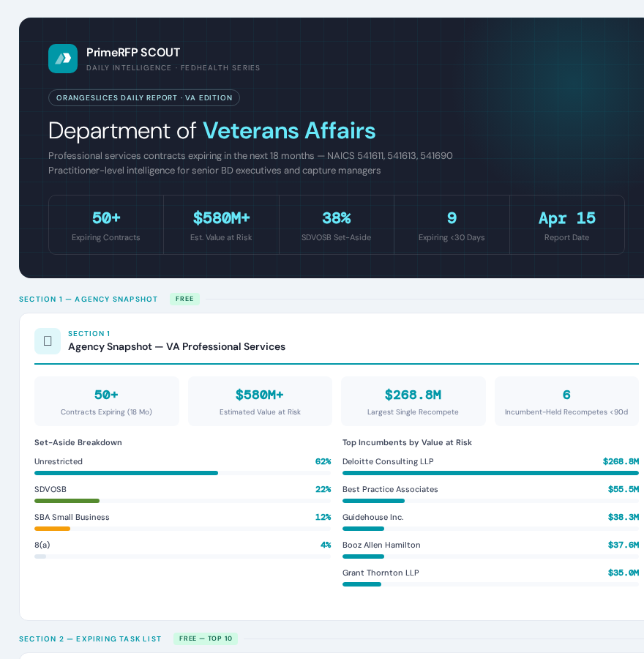Click the Booz Allen Hamilton value bar
The width and height of the screenshot is (644, 659).
tap(364, 556)
